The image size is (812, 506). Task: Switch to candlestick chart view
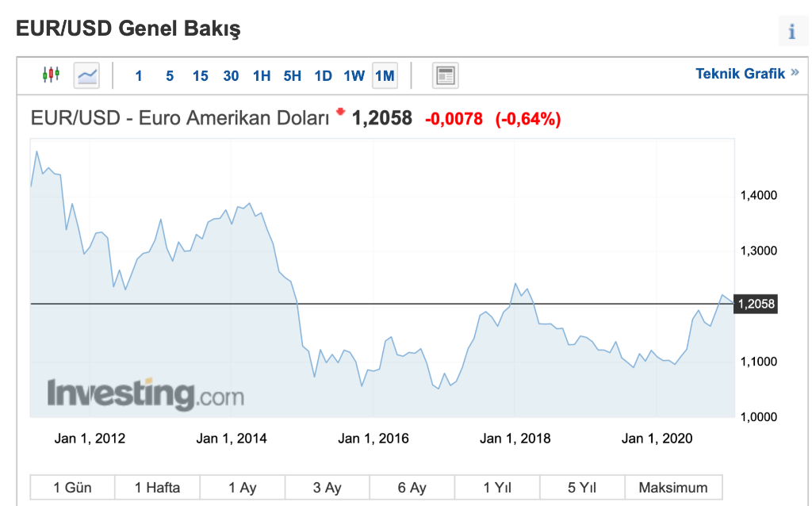[x=51, y=75]
